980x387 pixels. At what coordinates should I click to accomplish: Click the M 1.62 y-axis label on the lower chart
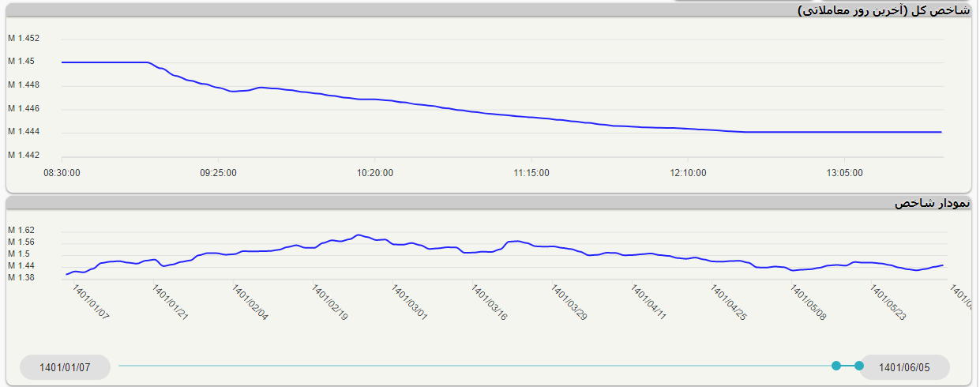click(x=21, y=231)
